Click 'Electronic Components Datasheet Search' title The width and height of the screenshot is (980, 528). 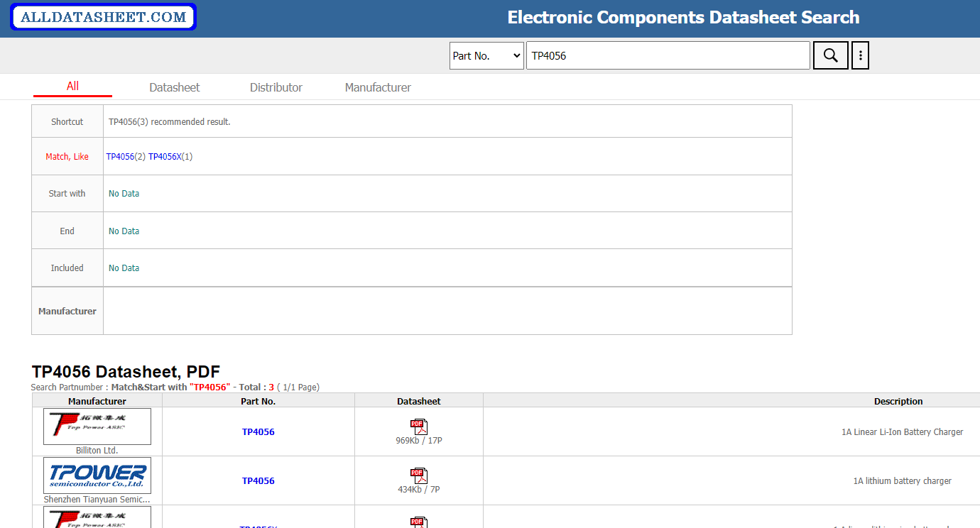click(x=683, y=17)
